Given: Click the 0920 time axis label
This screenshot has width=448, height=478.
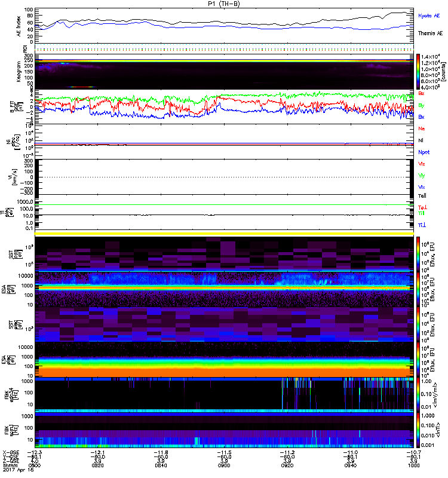Looking at the screenshot, I should pos(287,465).
